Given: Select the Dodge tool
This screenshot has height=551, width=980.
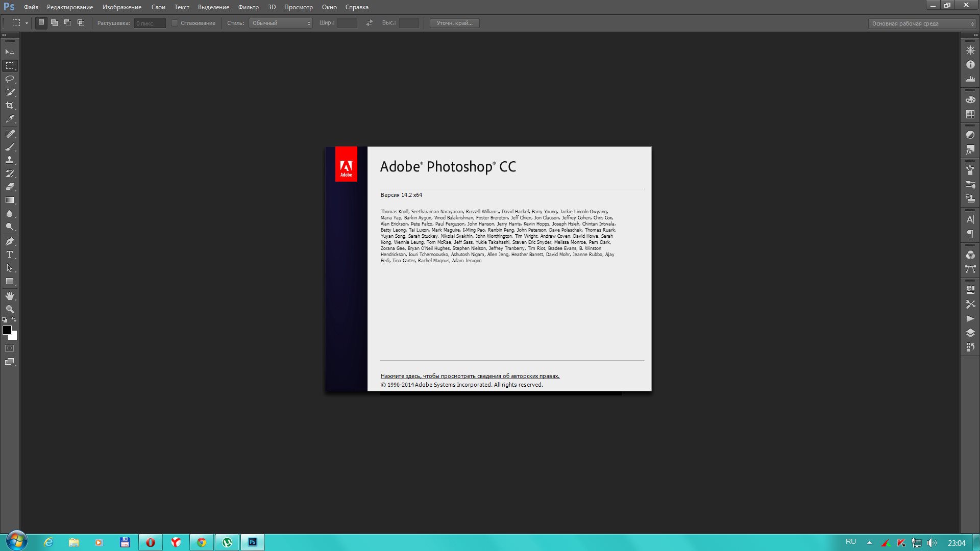Looking at the screenshot, I should tap(10, 227).
